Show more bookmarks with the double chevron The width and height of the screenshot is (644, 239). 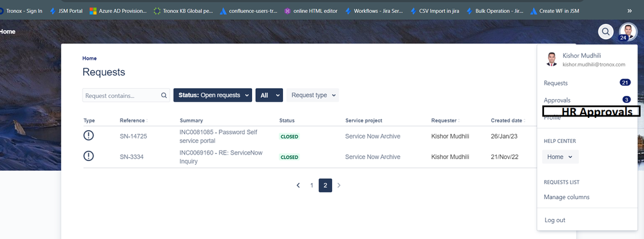[x=630, y=11]
